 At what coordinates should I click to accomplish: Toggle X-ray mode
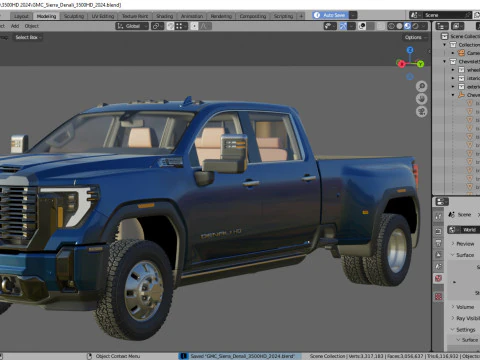click(381, 26)
